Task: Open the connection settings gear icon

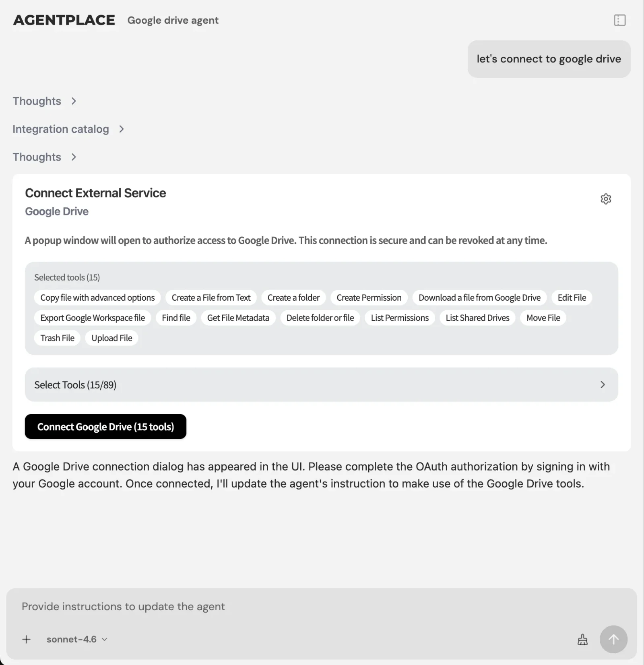Action: (606, 199)
